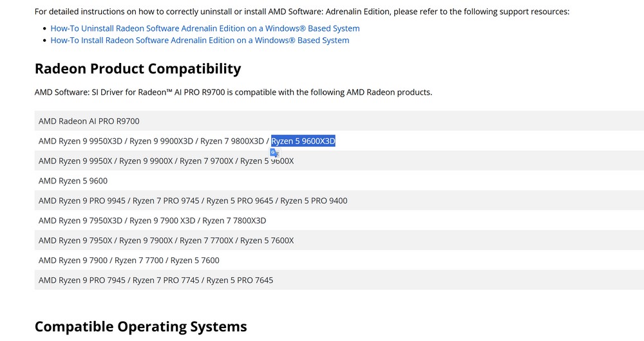This screenshot has width=644, height=341.
Task: Click the Ryzen 9 7950X3D row
Action: click(x=339, y=221)
